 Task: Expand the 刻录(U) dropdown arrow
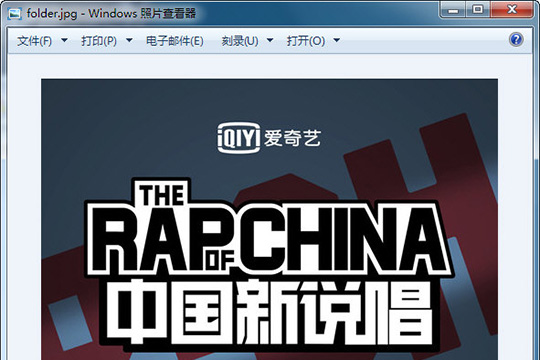click(x=270, y=41)
